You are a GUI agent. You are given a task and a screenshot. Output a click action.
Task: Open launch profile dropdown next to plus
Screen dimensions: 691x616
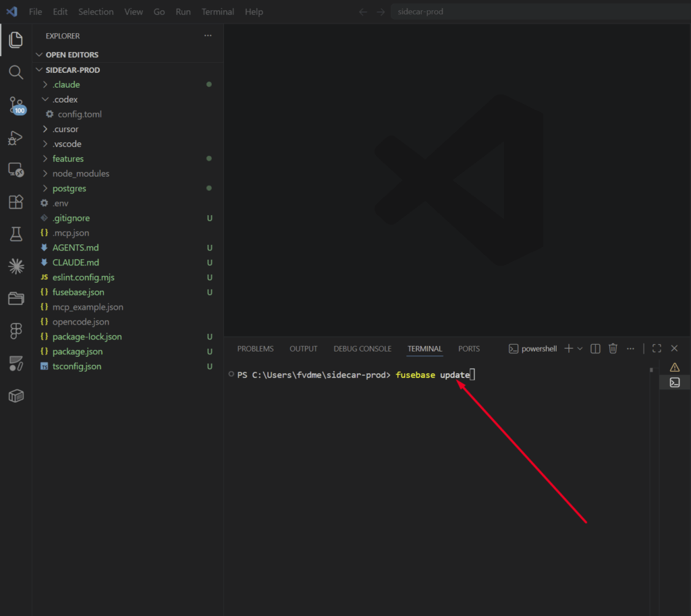(580, 349)
